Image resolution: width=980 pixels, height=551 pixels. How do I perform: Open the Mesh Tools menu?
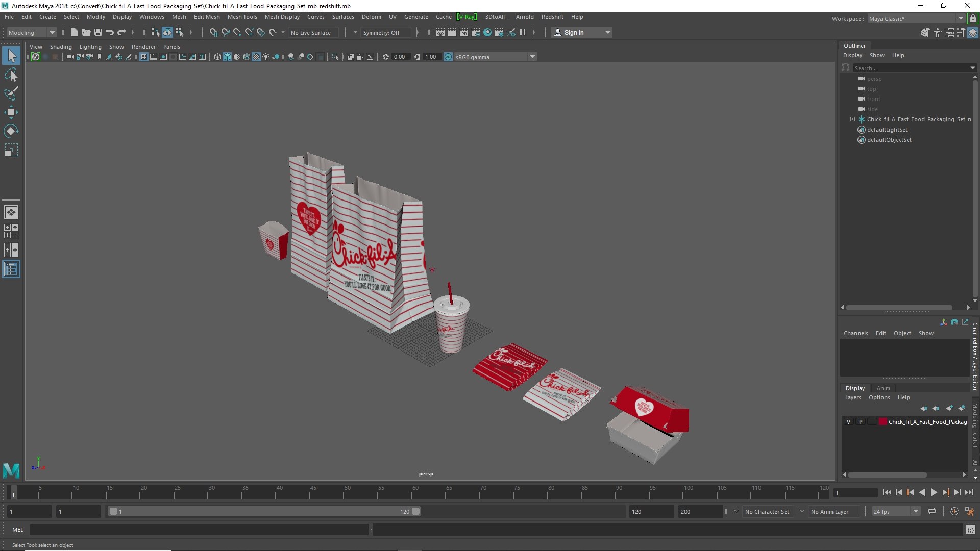coord(242,17)
